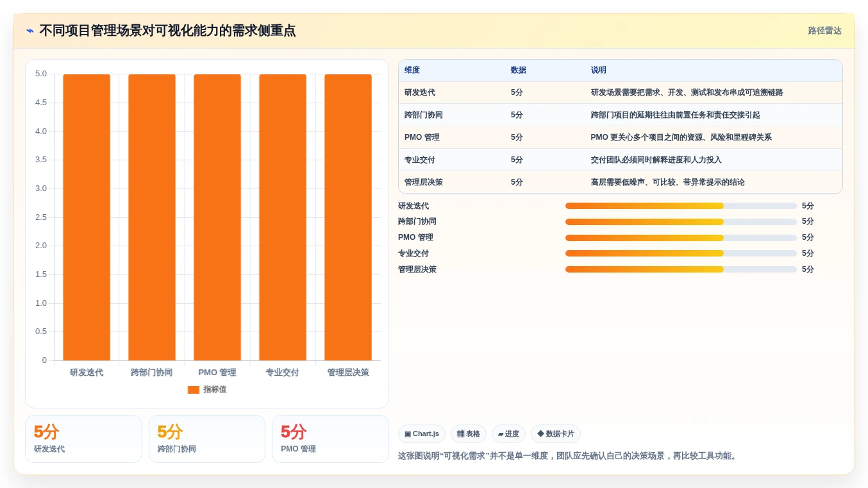
Task: Open the 研发迭代 5分 data card
Action: [x=83, y=439]
